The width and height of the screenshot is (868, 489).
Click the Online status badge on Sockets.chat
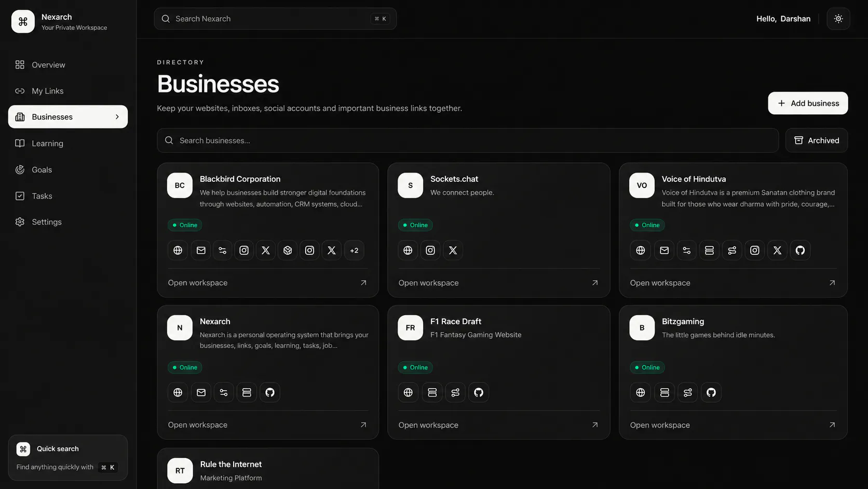[416, 225]
